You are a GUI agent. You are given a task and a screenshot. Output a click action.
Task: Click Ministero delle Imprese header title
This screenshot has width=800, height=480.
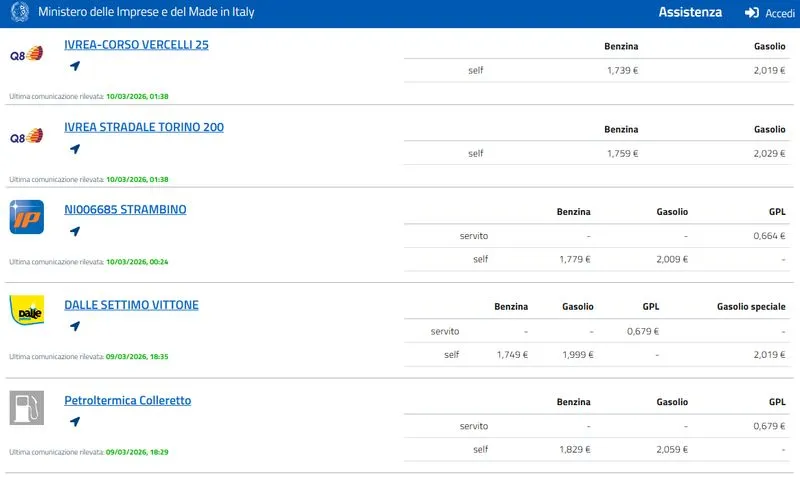[146, 13]
